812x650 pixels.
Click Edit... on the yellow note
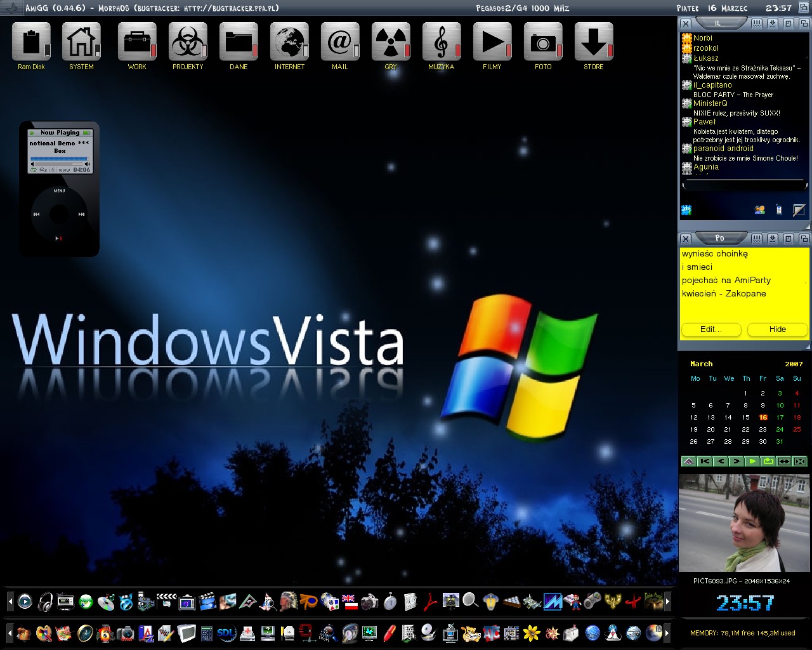[711, 329]
